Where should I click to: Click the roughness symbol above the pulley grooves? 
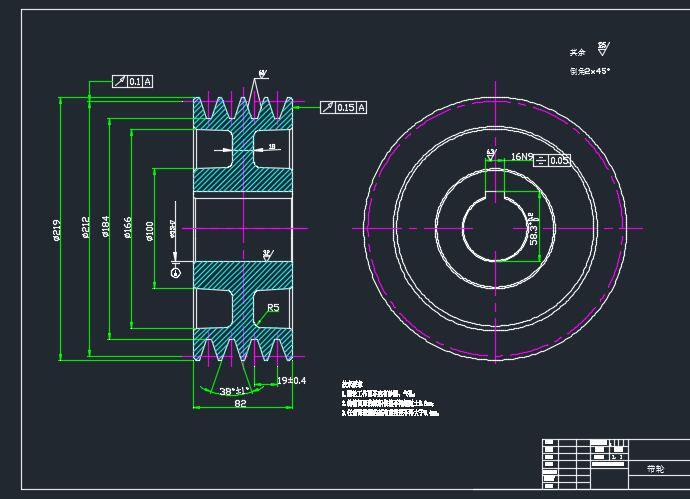[262, 74]
